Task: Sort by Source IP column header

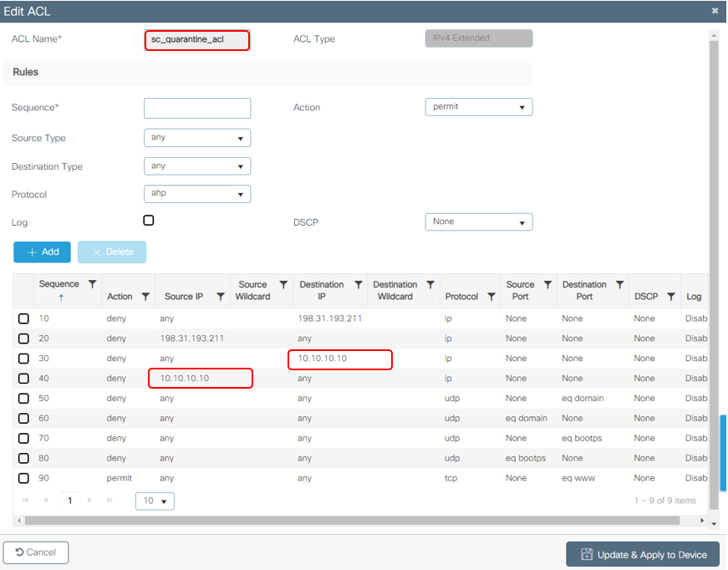Action: pos(184,297)
